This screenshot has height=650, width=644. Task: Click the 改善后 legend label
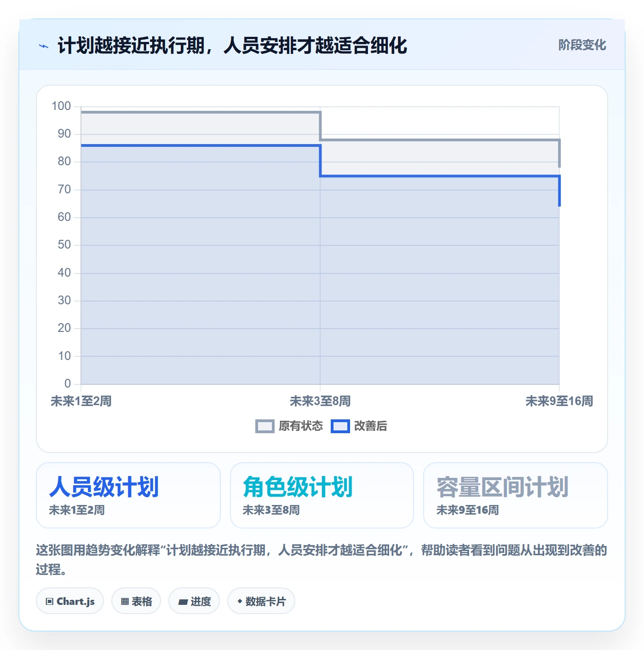(x=370, y=426)
